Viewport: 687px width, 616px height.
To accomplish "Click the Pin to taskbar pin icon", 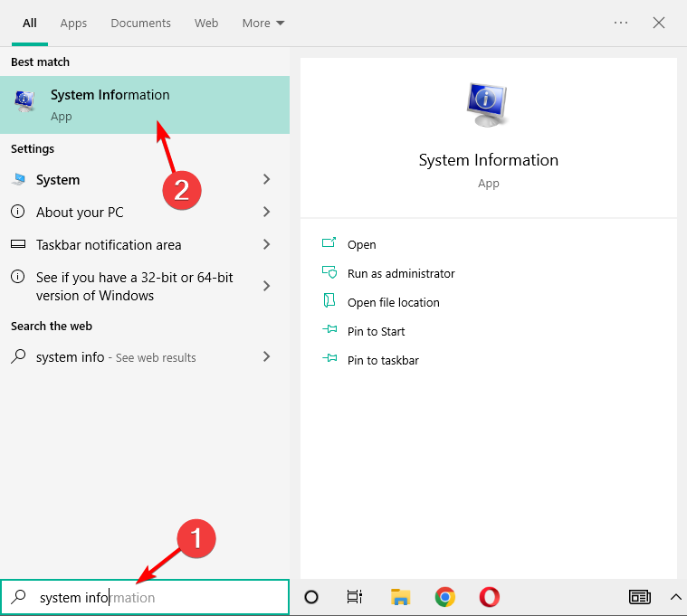I will (x=329, y=358).
